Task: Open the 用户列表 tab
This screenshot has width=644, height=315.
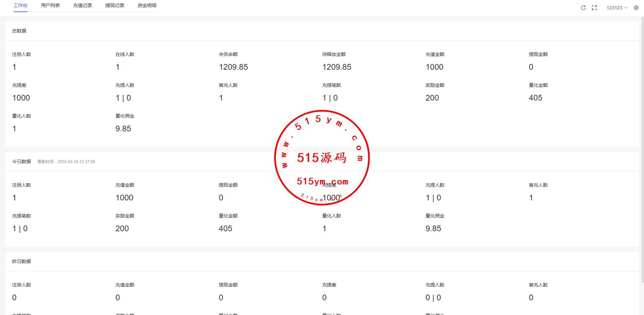Action: click(50, 5)
